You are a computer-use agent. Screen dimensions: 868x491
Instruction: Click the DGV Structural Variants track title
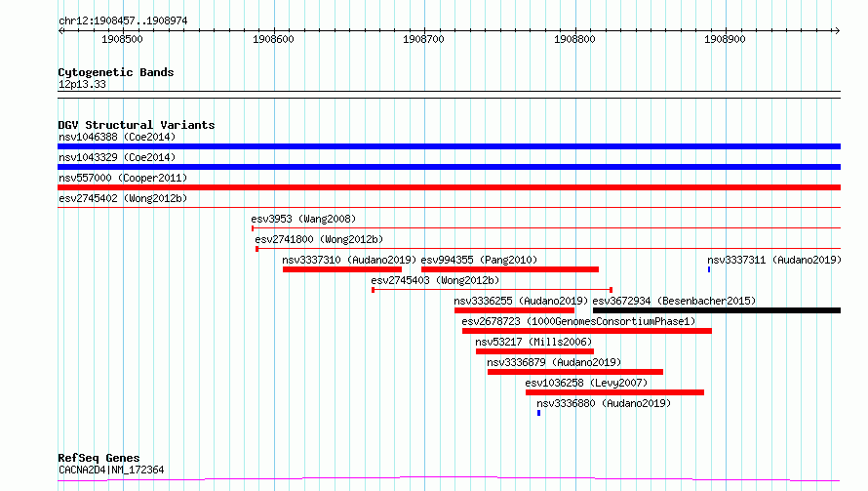pos(137,125)
